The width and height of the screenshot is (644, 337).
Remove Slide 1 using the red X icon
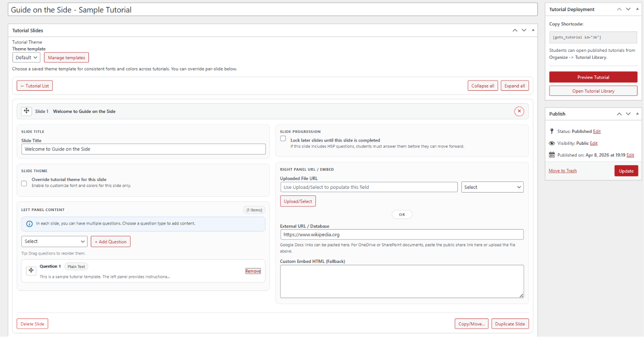(519, 111)
